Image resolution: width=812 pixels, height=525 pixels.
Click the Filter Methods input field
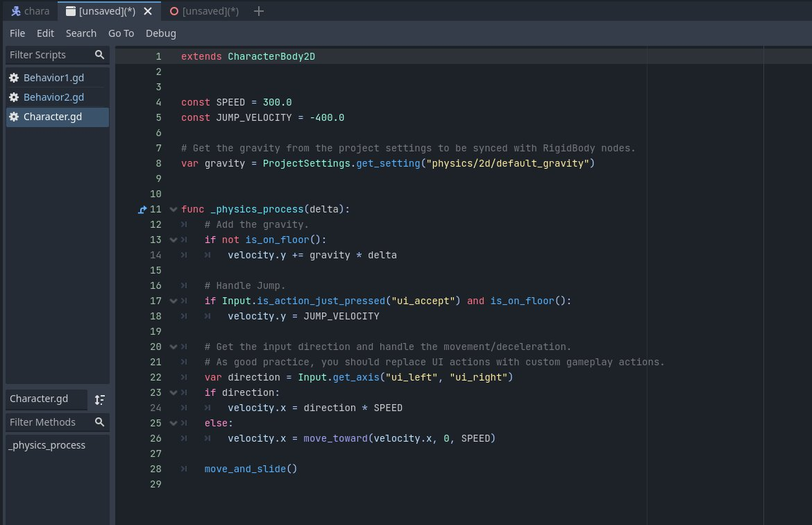point(57,422)
